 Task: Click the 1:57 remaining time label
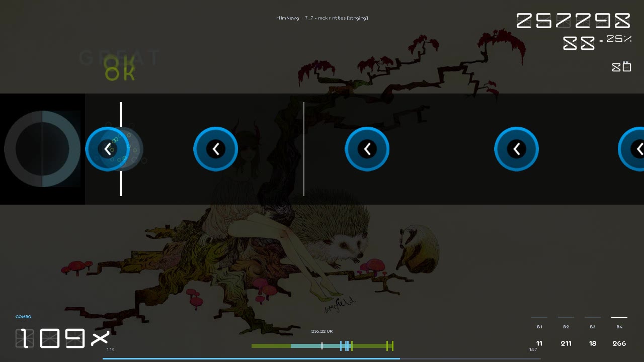533,349
